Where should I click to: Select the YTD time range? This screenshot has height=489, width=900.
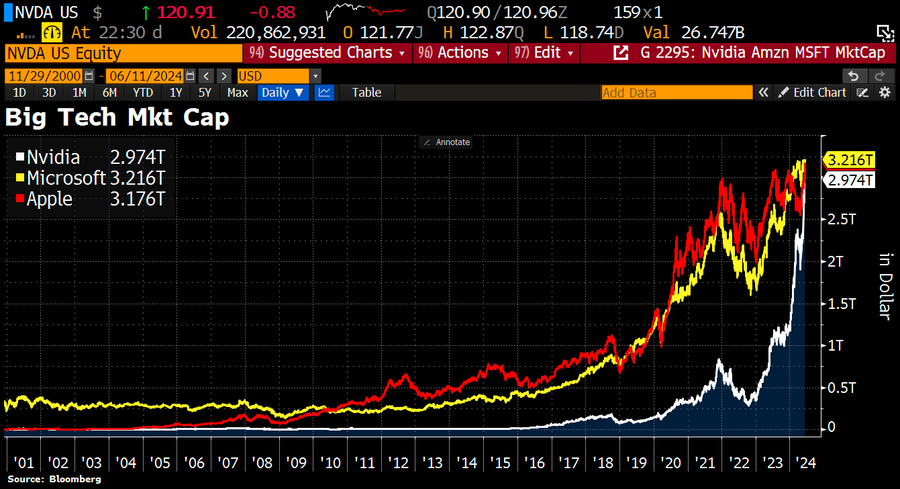[x=142, y=92]
